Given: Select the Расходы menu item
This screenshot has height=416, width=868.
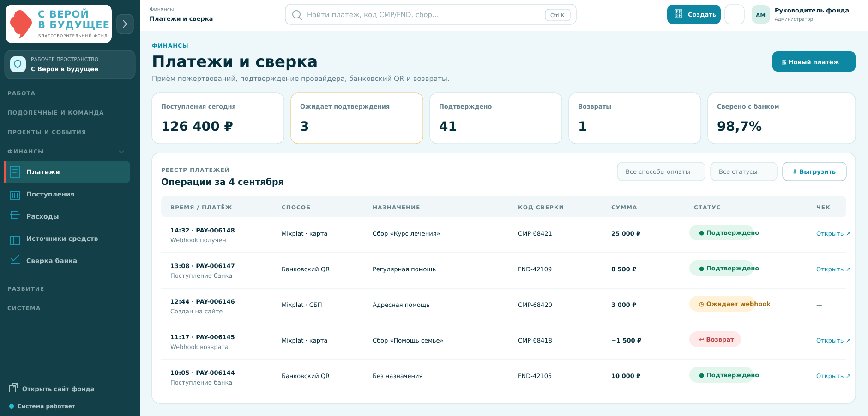Looking at the screenshot, I should pos(67,216).
